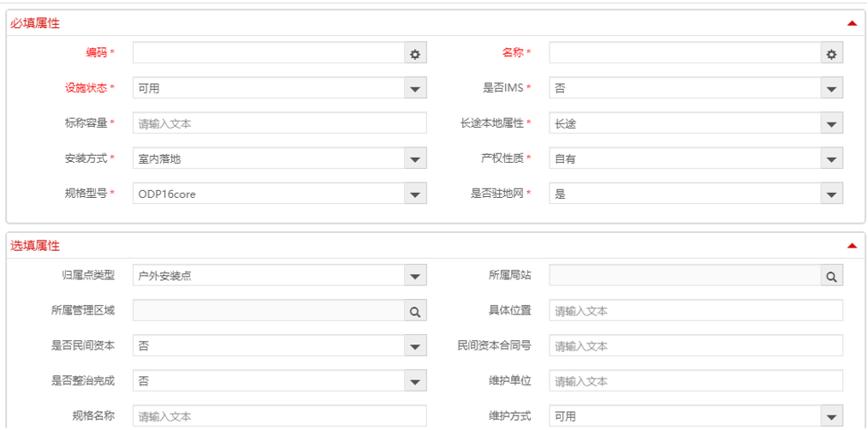Expand the 是否驻地网 dropdown
Screen dimensions: 868x430
831,194
